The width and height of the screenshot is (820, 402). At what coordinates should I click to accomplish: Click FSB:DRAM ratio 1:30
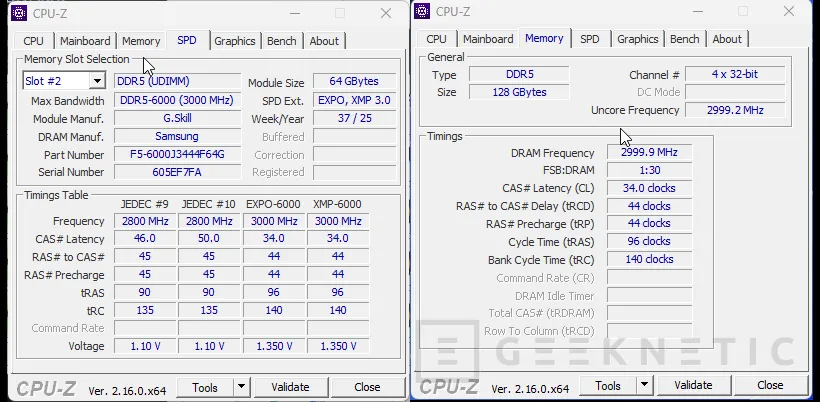click(649, 170)
